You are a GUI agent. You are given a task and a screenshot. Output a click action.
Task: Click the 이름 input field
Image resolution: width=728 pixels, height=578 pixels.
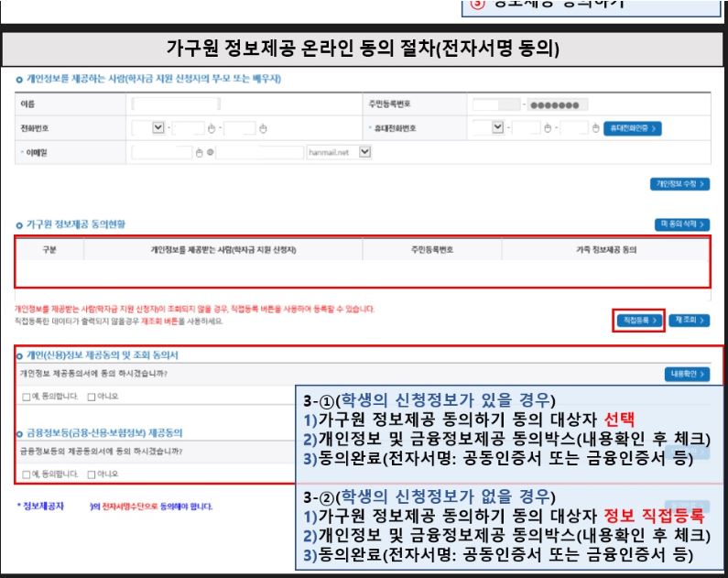(176, 104)
